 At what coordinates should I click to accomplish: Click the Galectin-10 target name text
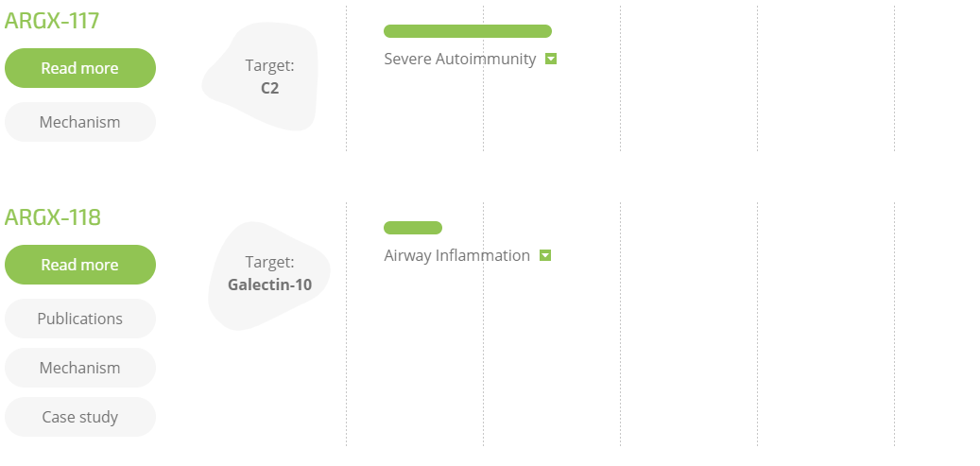tap(269, 285)
